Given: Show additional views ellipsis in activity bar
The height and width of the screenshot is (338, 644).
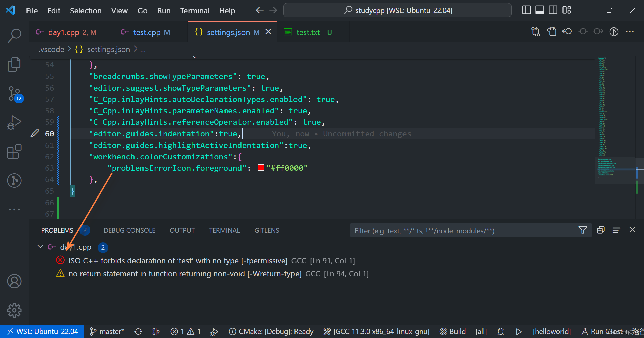Looking at the screenshot, I should click(x=14, y=209).
